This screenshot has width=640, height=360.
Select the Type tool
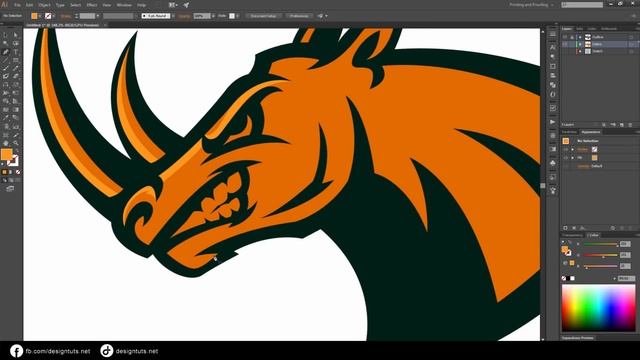click(x=16, y=52)
